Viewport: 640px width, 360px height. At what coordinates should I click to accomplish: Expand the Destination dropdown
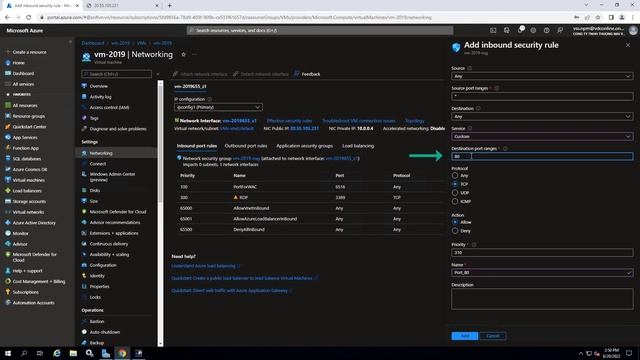click(542, 116)
